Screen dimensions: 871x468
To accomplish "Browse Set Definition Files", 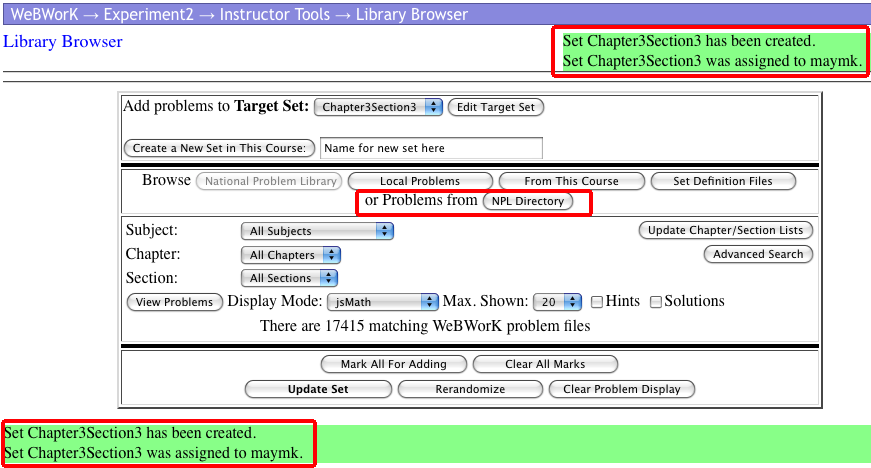I will pos(723,181).
